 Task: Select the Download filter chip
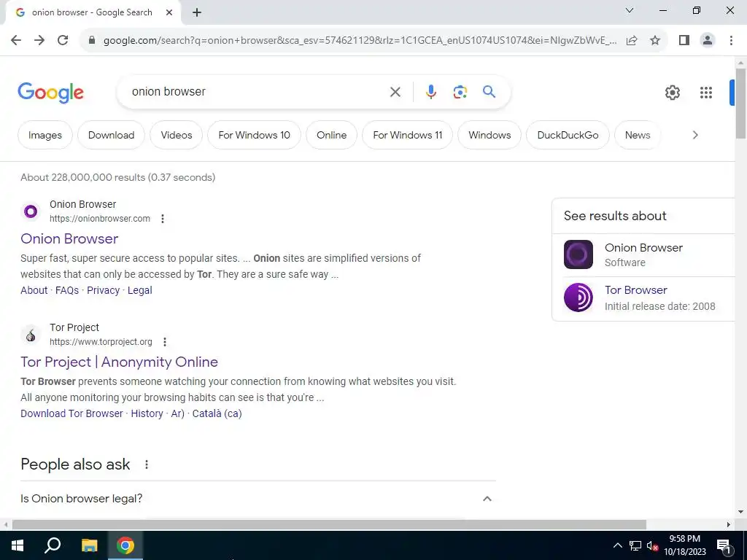tap(111, 135)
